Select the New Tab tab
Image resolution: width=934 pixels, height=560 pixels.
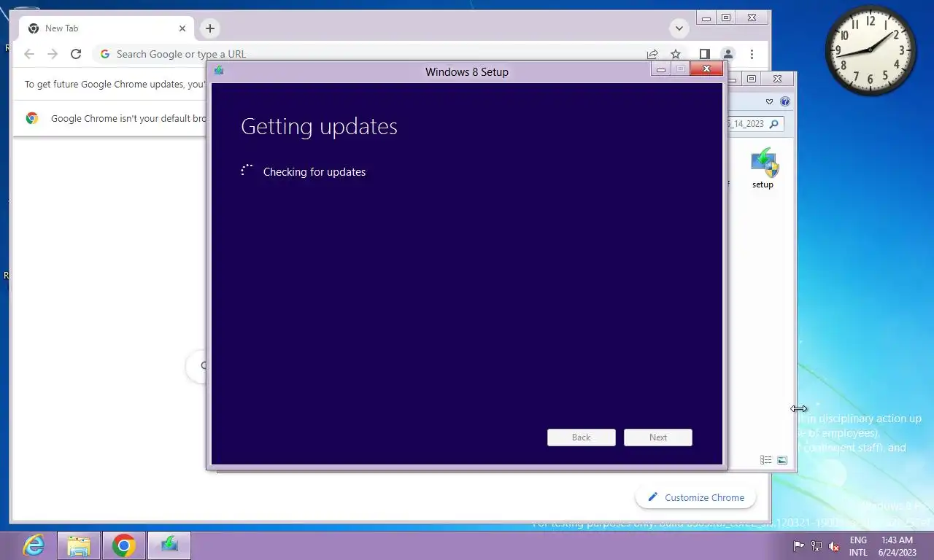107,28
